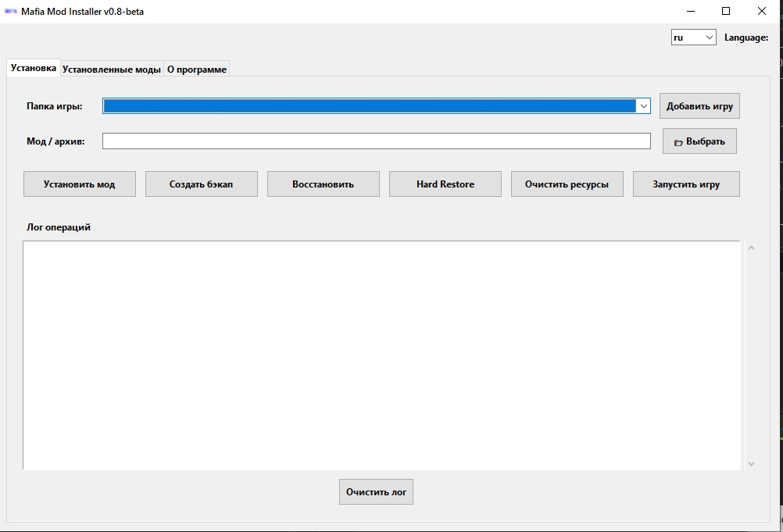The image size is (783, 532).
Task: Expand the Папка игры combo box arrow
Action: [643, 106]
